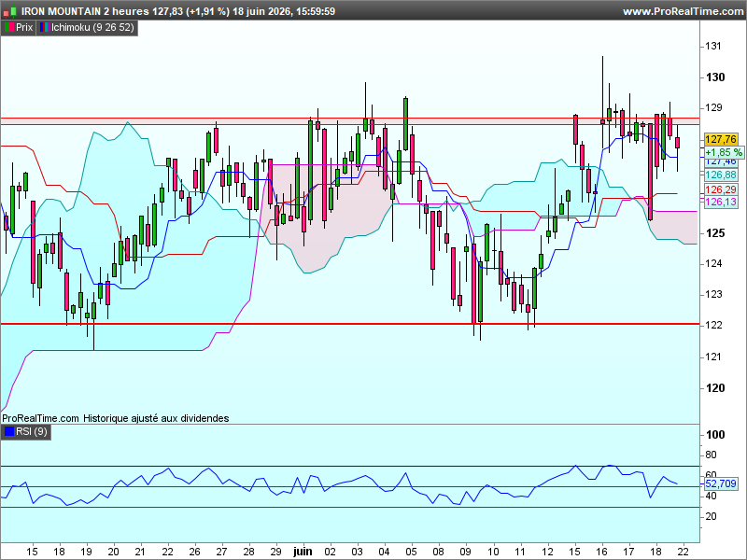This screenshot has width=747, height=560.
Task: Click the chart title IRON MOUNTAIN 2 heures
Action: (x=85, y=11)
